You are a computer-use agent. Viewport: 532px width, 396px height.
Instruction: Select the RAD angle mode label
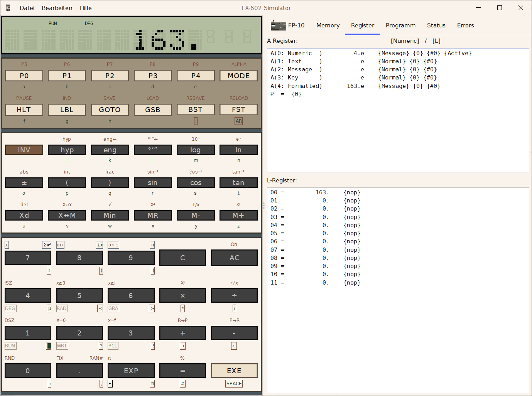click(x=62, y=308)
